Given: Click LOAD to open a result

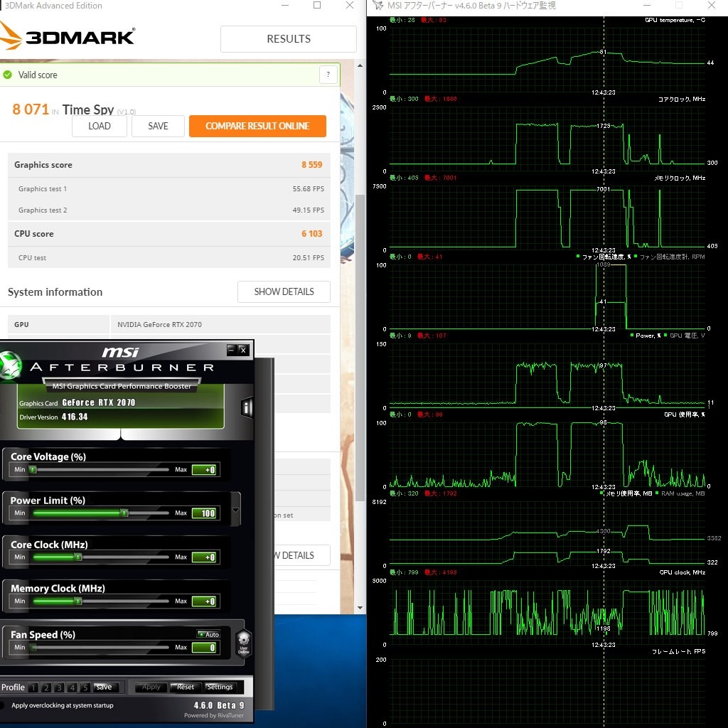Looking at the screenshot, I should 100,126.
